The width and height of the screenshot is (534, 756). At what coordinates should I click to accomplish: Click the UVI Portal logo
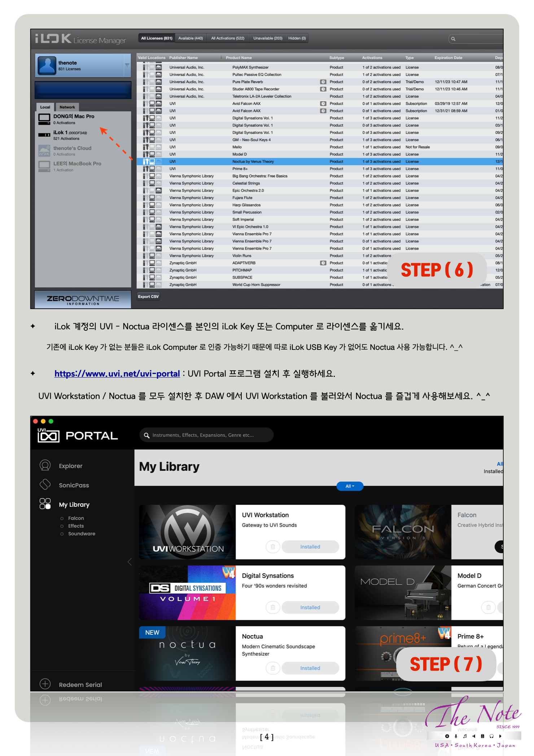(x=78, y=435)
